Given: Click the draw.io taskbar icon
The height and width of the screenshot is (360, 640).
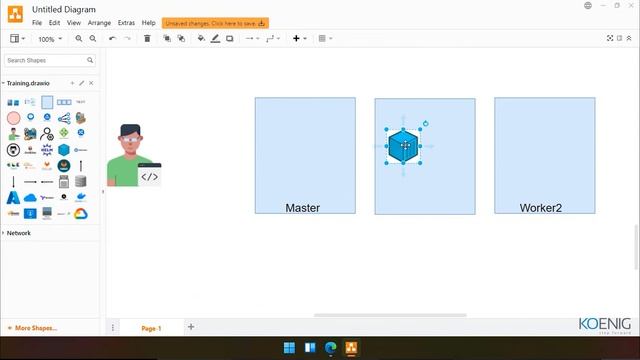Looking at the screenshot, I should tap(351, 348).
